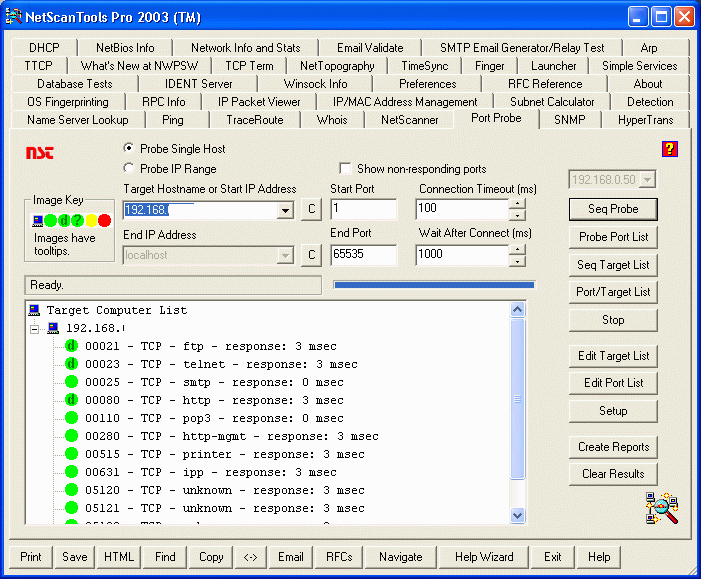Screen dimensions: 701x579
Task: Click the yellow circle in Image Key
Action: click(x=91, y=220)
